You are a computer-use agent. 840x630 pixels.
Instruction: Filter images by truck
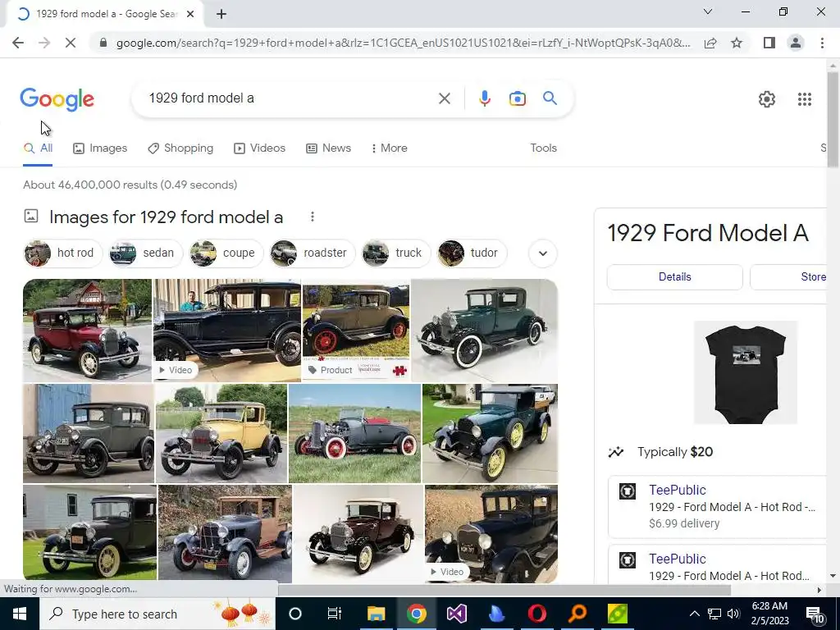(396, 253)
